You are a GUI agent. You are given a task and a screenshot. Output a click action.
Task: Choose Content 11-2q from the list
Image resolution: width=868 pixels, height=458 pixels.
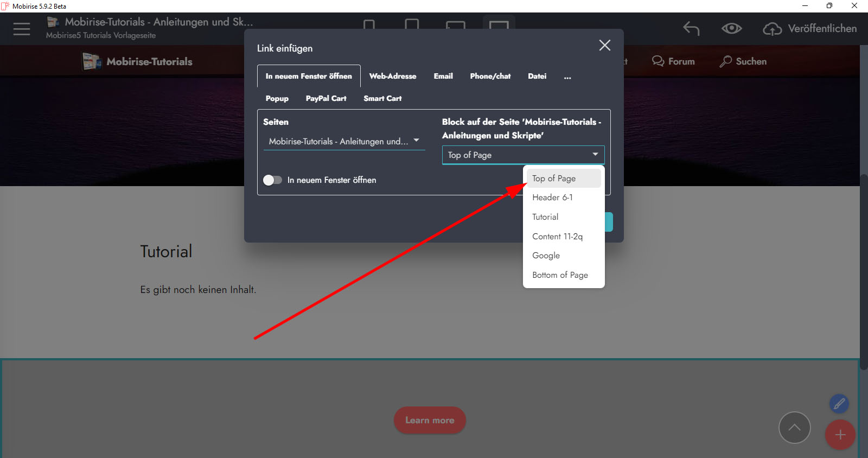[x=564, y=237]
